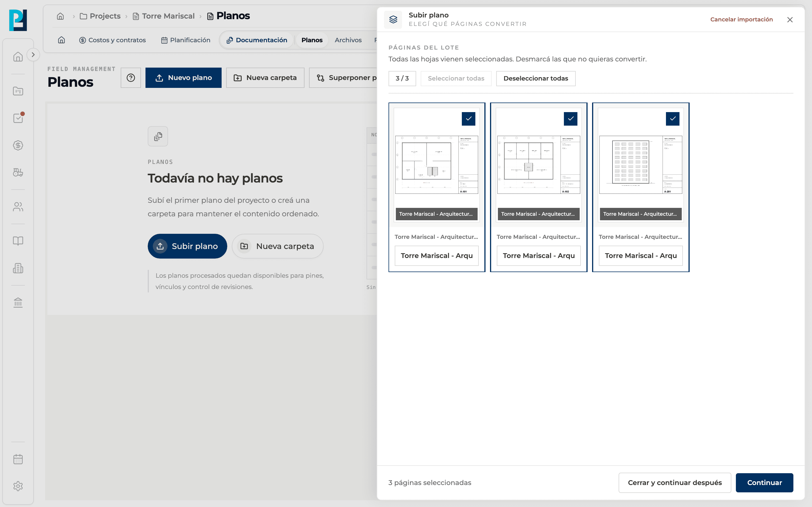The height and width of the screenshot is (507, 812).
Task: Click the Continuar button
Action: coord(764,482)
